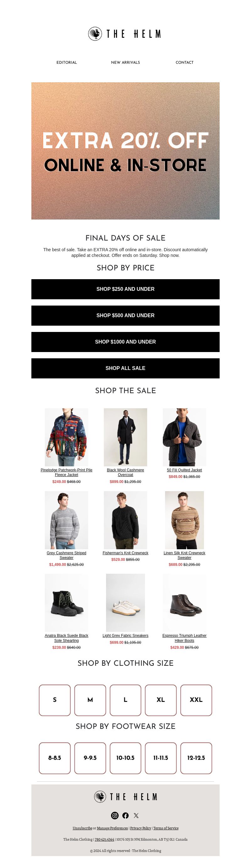This screenshot has width=251, height=868.
Task: Click the Black Wool Cashmere Overcoat photo
Action: [125, 437]
